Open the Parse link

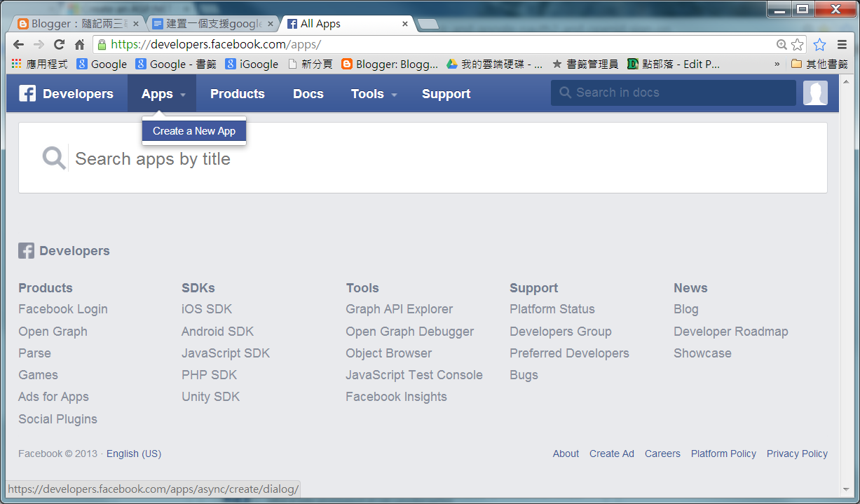coord(34,353)
